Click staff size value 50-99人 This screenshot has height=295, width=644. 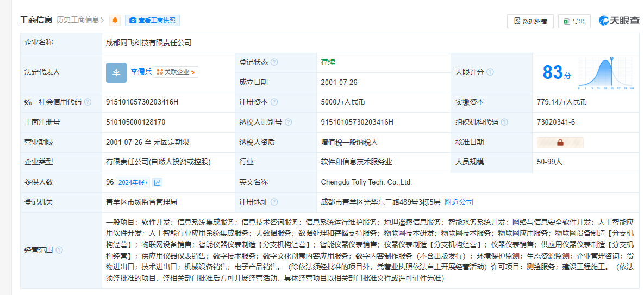tap(549, 162)
